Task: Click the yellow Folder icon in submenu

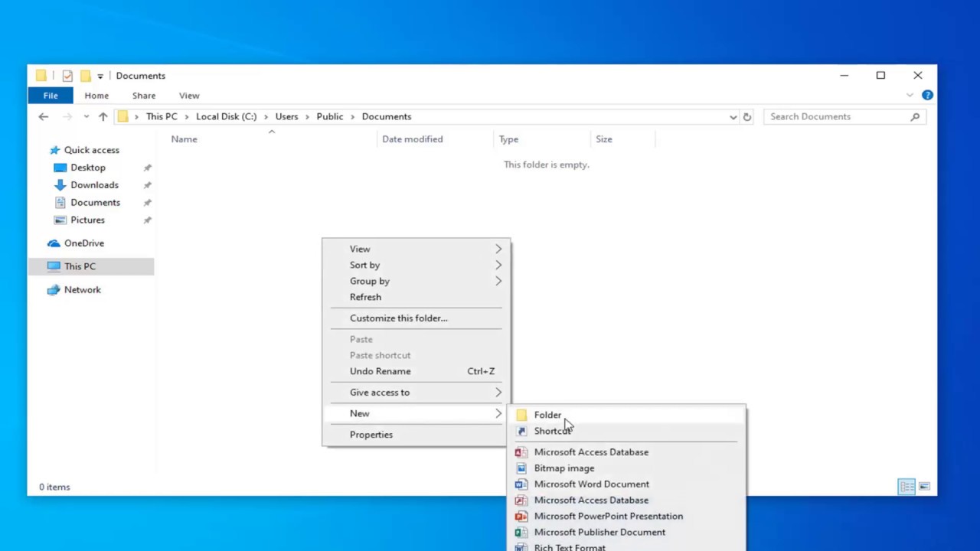Action: click(521, 415)
